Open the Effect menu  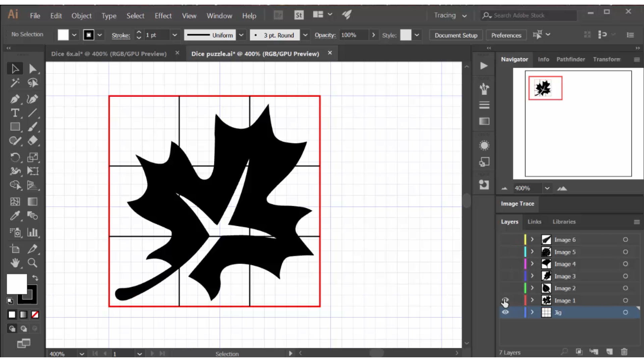click(x=163, y=15)
